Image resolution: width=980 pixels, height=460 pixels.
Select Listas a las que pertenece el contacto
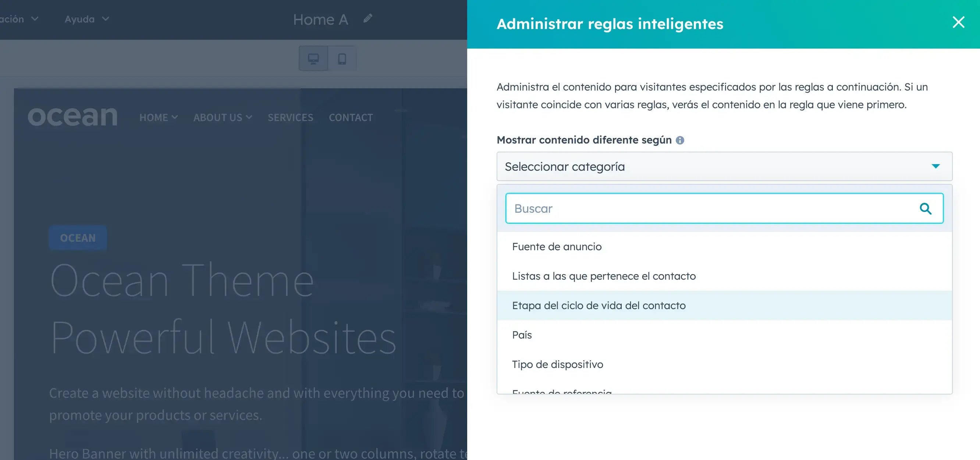(x=604, y=276)
